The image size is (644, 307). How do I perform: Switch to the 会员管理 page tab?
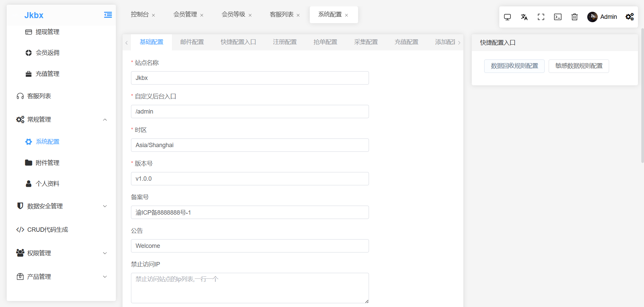coord(185,14)
